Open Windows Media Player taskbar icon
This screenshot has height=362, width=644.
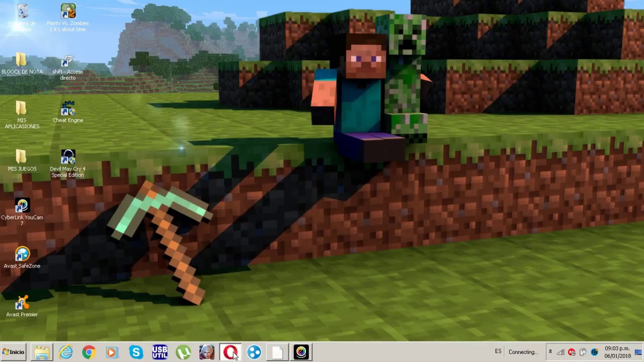[x=112, y=352]
